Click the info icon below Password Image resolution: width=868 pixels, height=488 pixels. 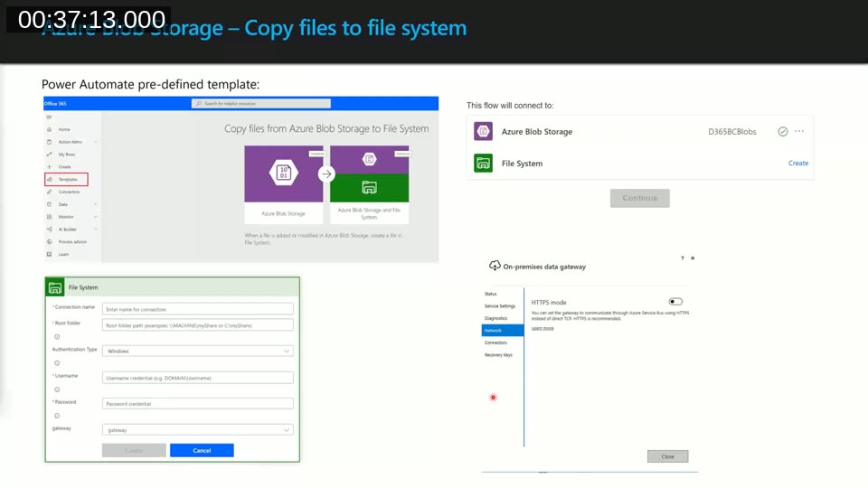click(57, 416)
